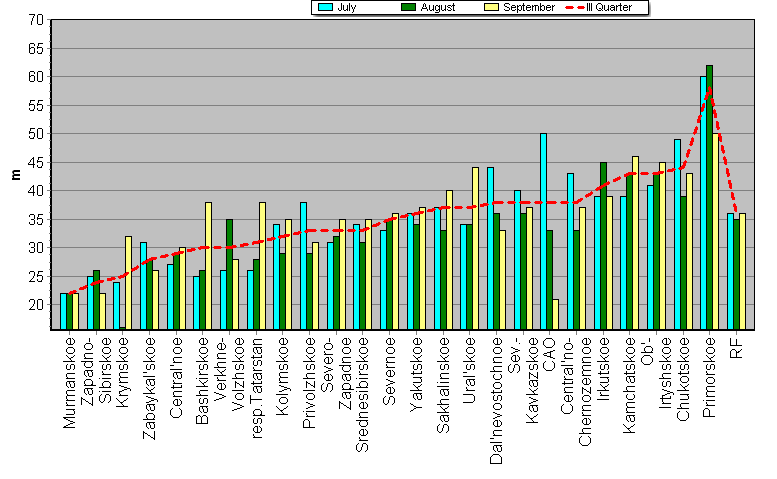This screenshot has height=479, width=777.
Task: Click the green August legend swatch
Action: 408,7
